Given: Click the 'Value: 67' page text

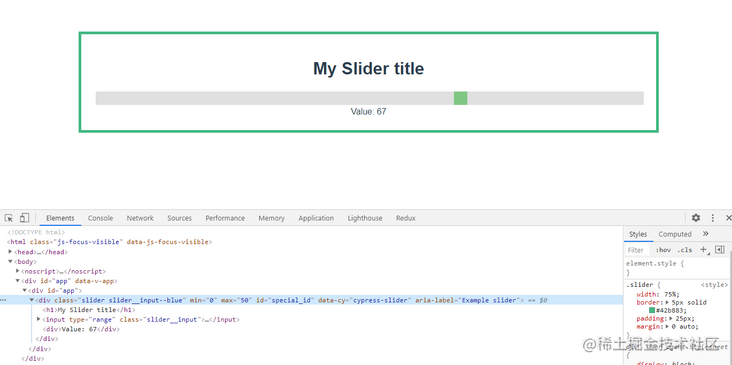Looking at the screenshot, I should [x=368, y=112].
